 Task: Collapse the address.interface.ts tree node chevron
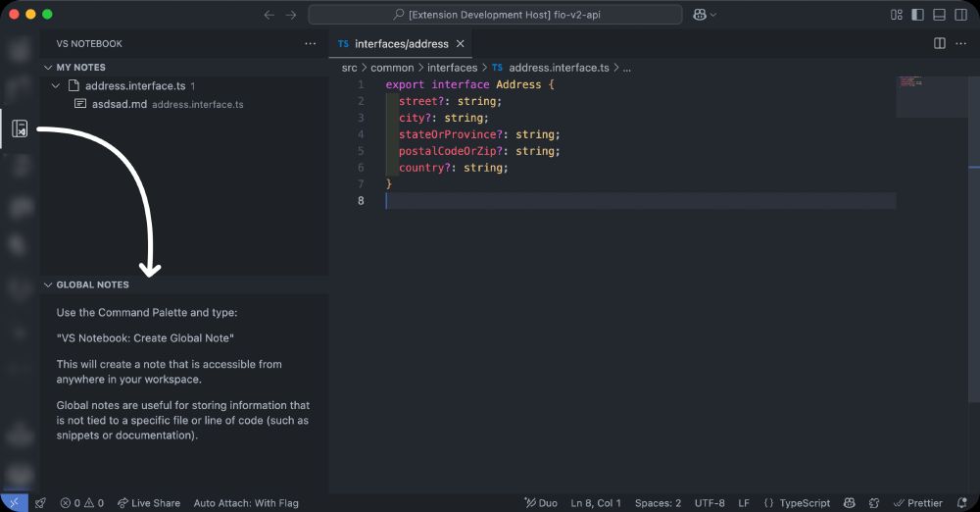pyautogui.click(x=56, y=85)
